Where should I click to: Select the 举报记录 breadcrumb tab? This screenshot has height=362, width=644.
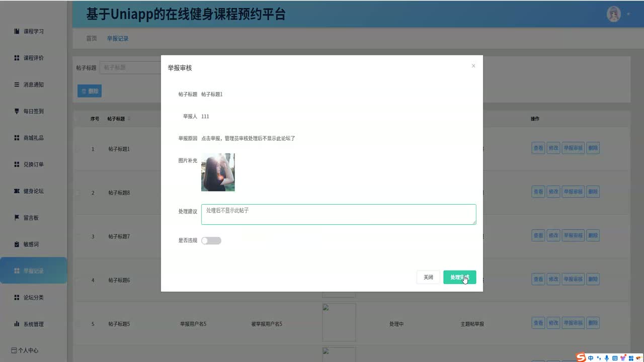118,38
